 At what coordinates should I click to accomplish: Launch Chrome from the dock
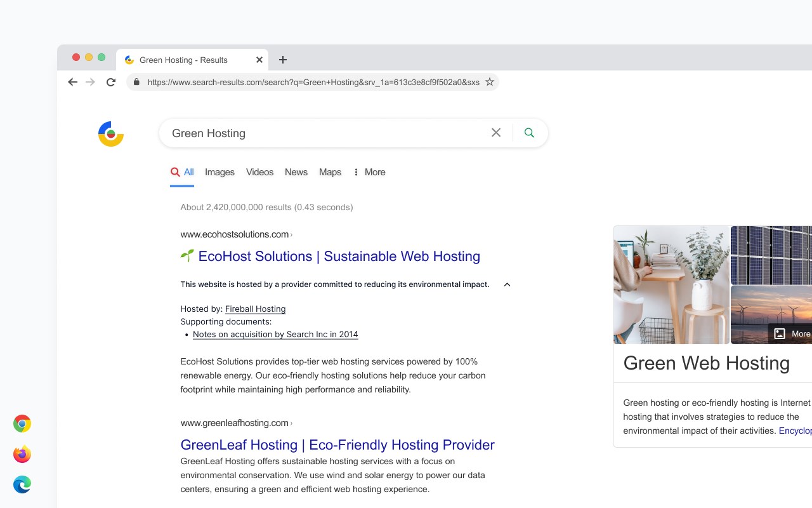click(22, 424)
